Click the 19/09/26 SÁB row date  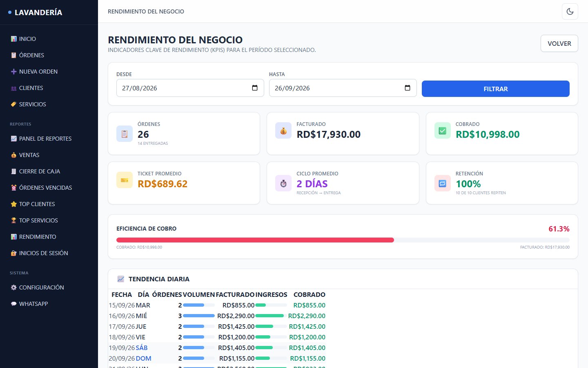pos(122,348)
